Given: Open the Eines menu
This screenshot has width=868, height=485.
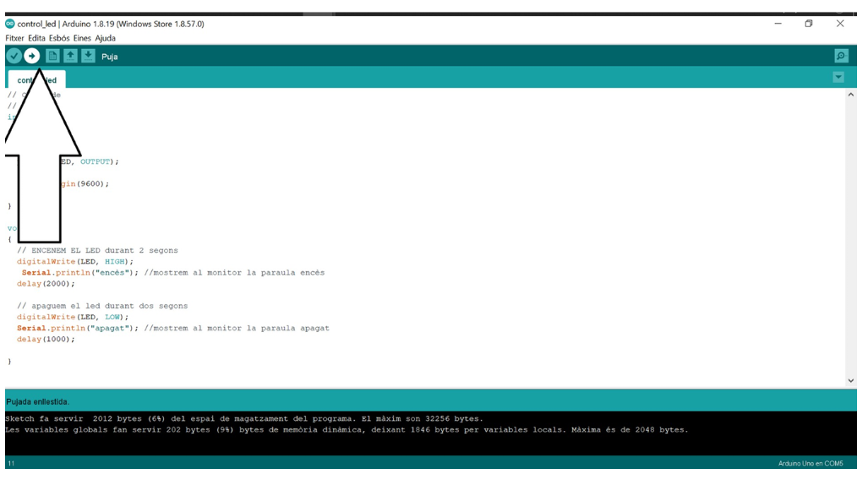Looking at the screenshot, I should tap(82, 38).
